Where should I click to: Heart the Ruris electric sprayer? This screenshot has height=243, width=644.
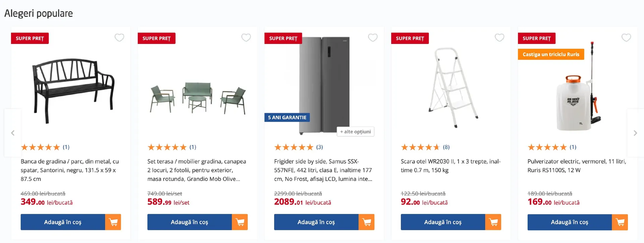(x=626, y=38)
